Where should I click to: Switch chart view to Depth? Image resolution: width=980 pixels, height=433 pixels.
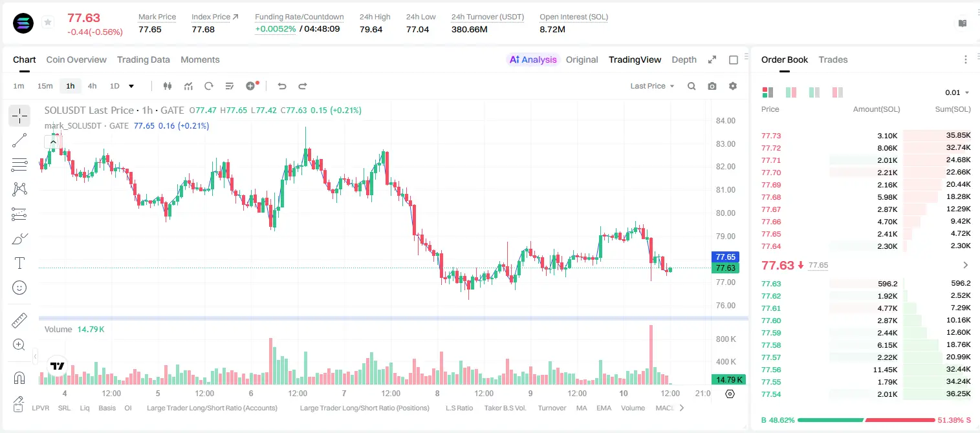click(684, 59)
